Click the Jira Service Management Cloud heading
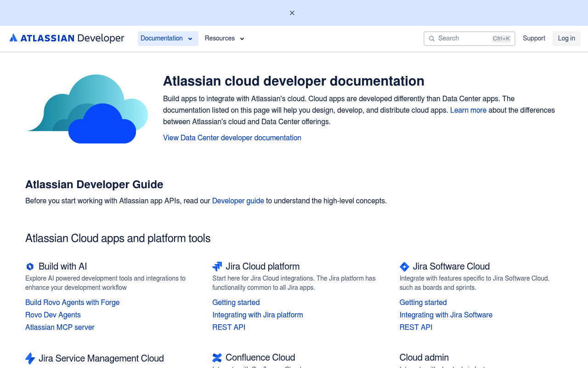 click(101, 358)
